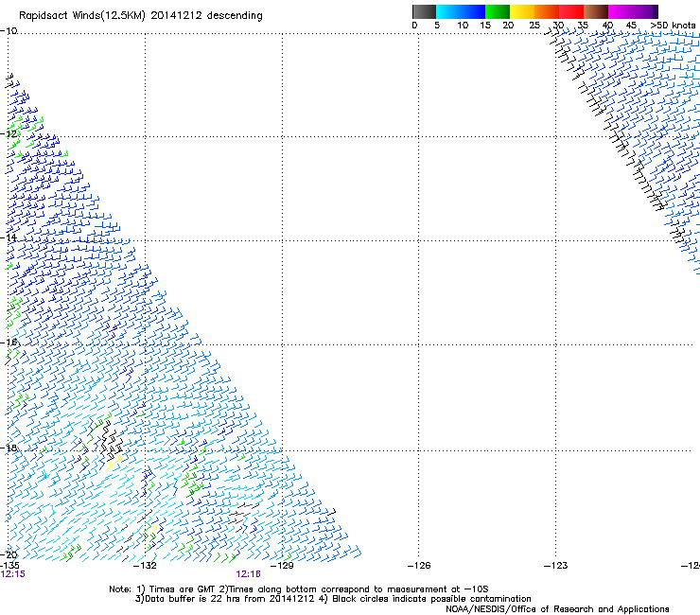The height and width of the screenshot is (615, 700).
Task: Click the '-16' latitude axis label
Action: tap(9, 343)
